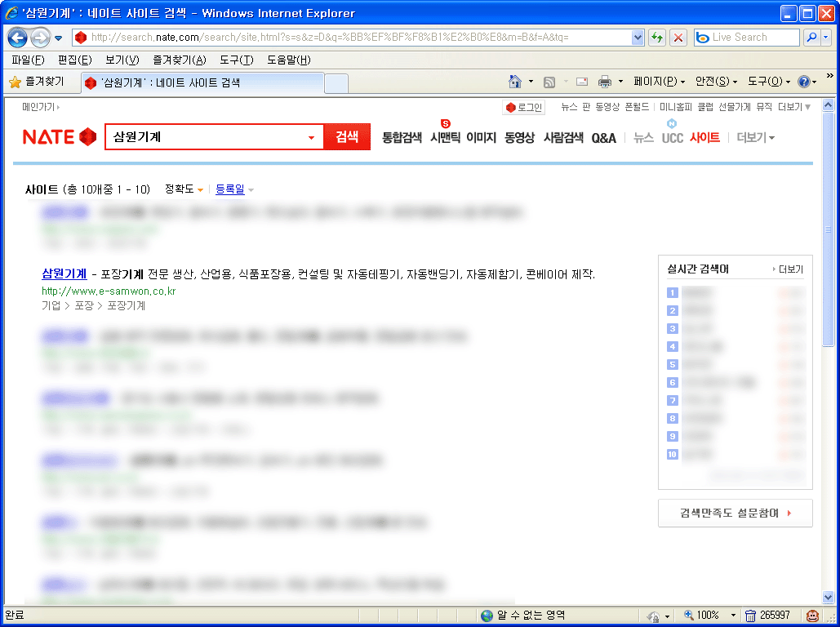The width and height of the screenshot is (840, 627).
Task: Switch to UCC search category
Action: (x=673, y=138)
